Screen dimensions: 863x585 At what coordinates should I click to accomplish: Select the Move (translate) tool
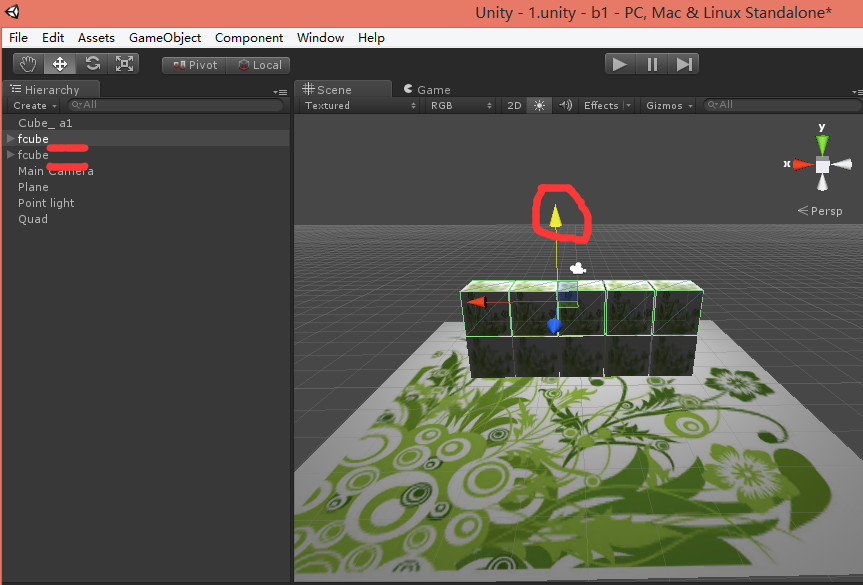tap(60, 64)
